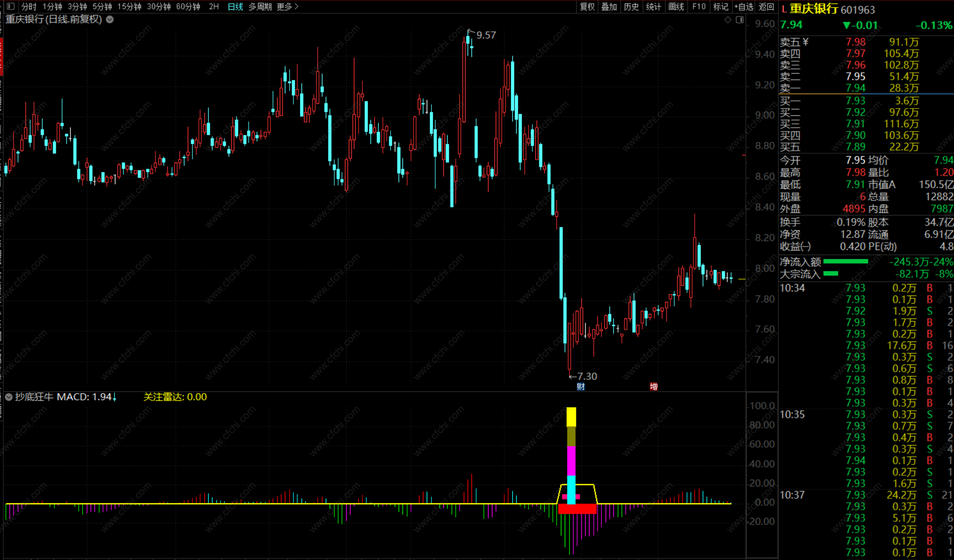
Task: Click the diamond icon above the chart
Action: pos(727,20)
